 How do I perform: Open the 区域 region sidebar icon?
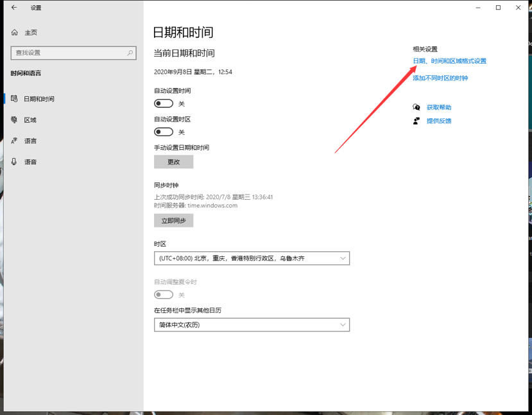coord(14,119)
